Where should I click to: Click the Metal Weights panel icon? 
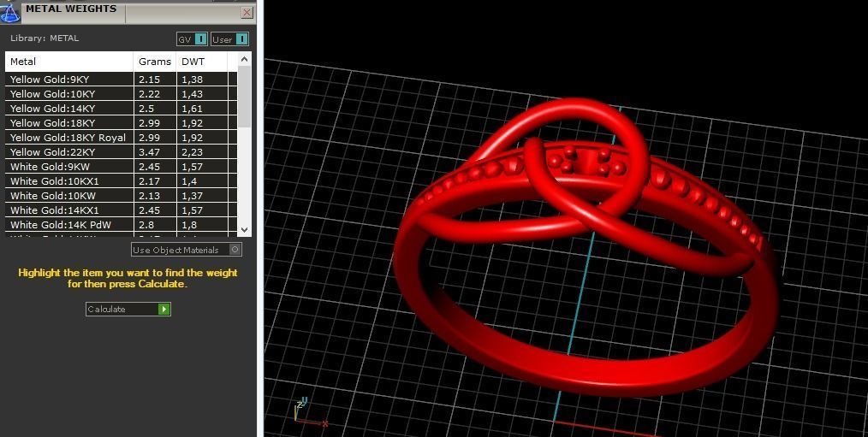click(x=10, y=12)
